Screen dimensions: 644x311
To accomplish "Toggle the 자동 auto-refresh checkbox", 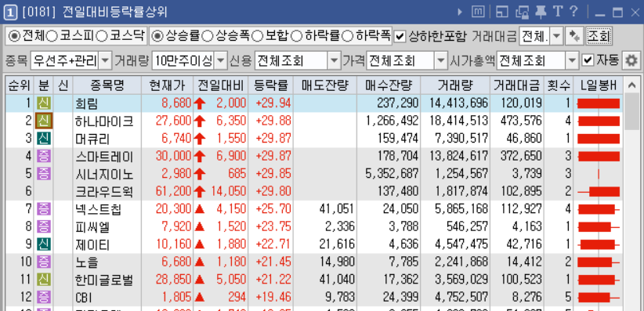I will (588, 61).
